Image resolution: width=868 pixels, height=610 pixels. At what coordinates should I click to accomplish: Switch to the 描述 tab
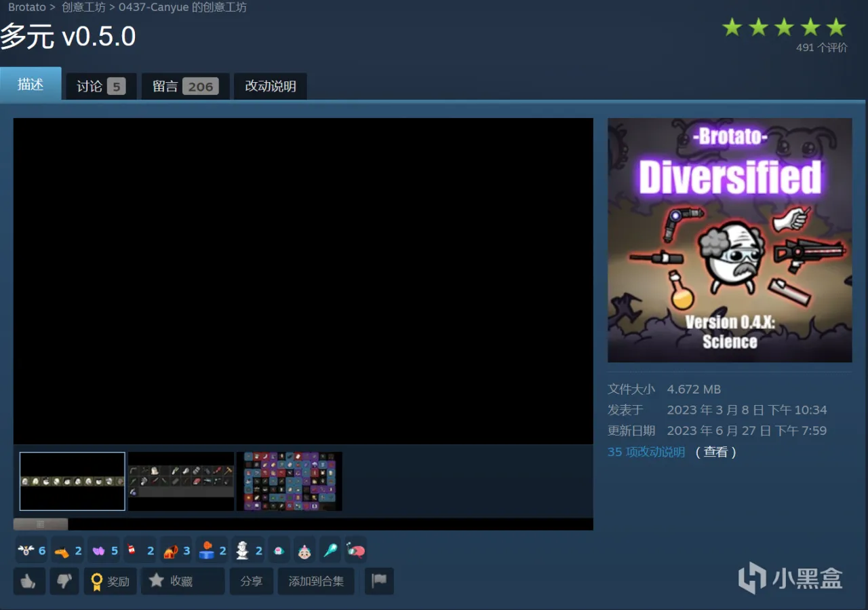tap(31, 84)
